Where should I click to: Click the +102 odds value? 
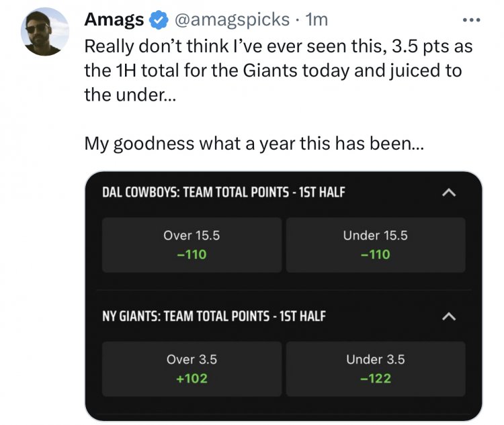[x=192, y=379]
